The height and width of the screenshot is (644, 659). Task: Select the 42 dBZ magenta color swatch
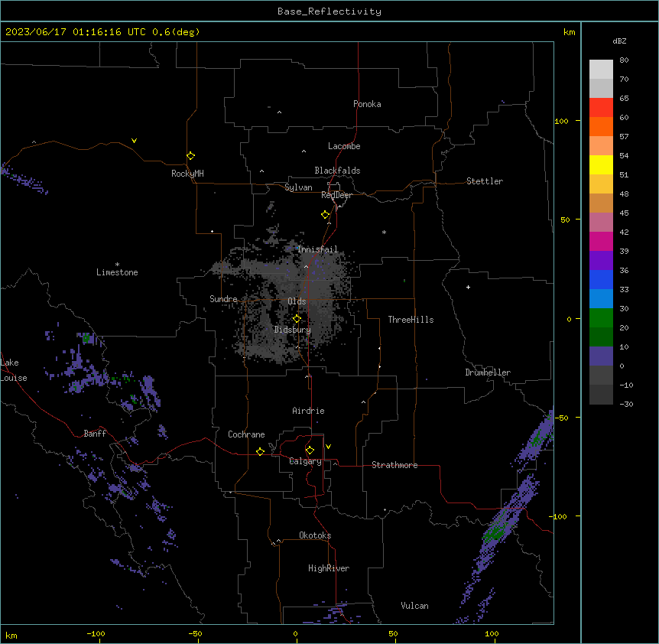601,241
